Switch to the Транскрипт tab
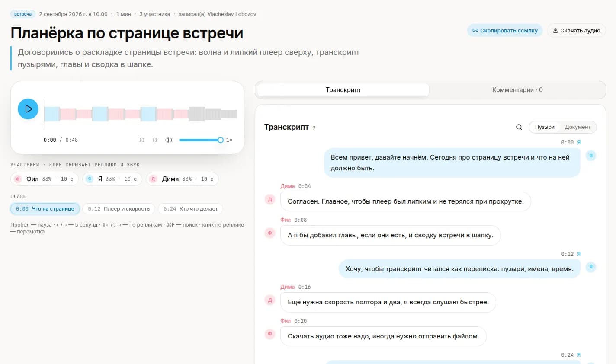616x364 pixels. 343,90
